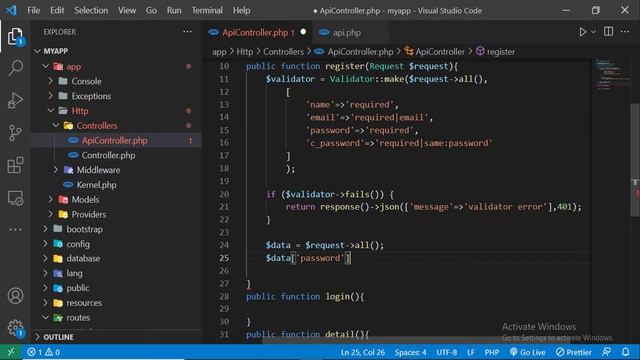Open the Remote Explorer view
The height and width of the screenshot is (360, 640).
point(15,198)
